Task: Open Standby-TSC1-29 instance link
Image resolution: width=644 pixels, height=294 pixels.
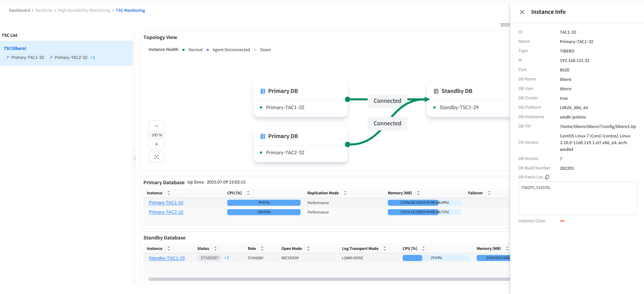Action: click(x=167, y=258)
